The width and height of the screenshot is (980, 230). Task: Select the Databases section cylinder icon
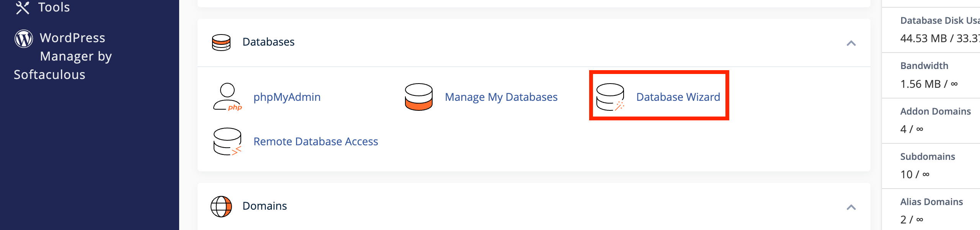tap(221, 42)
